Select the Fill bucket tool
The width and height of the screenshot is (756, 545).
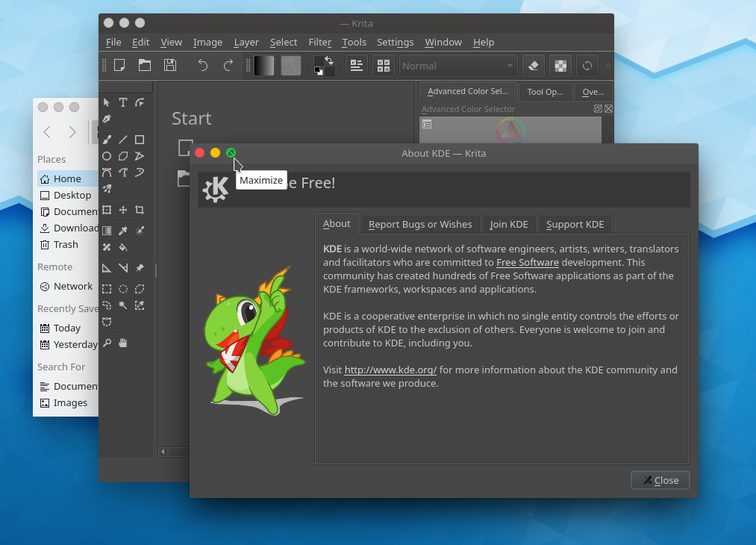[123, 247]
